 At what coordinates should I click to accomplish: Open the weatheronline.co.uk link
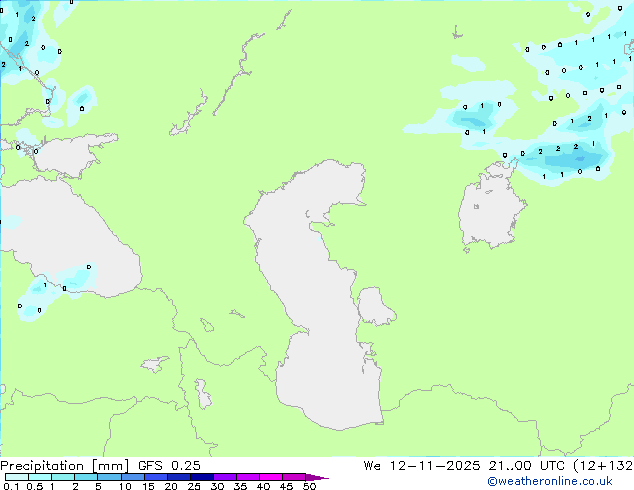pos(550,481)
